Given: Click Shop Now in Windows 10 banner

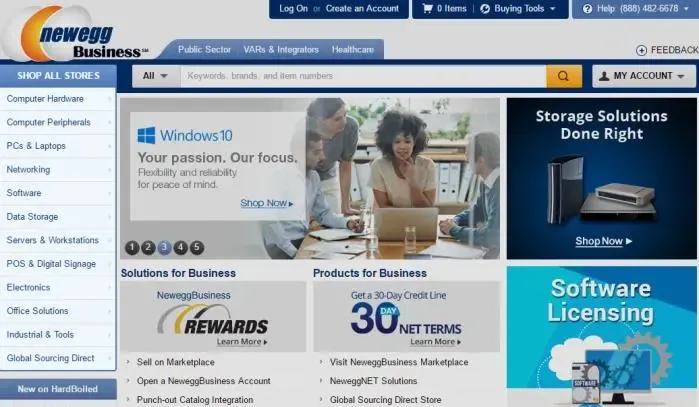Looking at the screenshot, I should pos(267,203).
